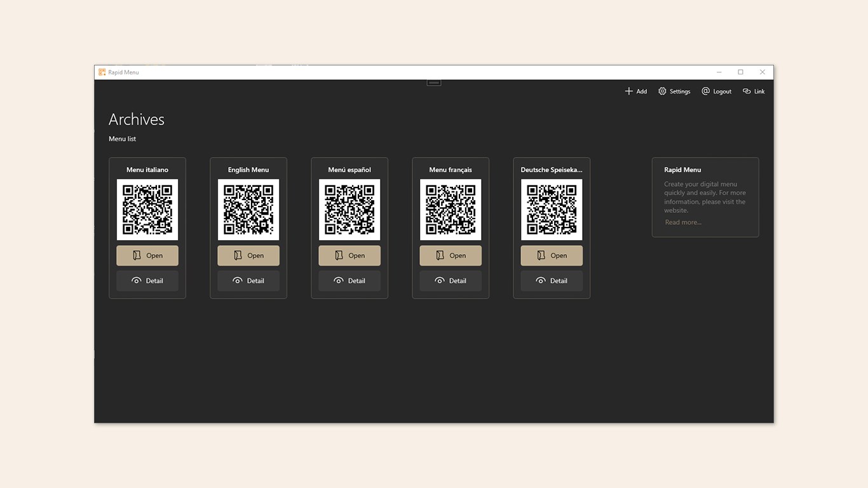Select the English Menu QR code
The width and height of the screenshot is (868, 488).
click(x=248, y=210)
